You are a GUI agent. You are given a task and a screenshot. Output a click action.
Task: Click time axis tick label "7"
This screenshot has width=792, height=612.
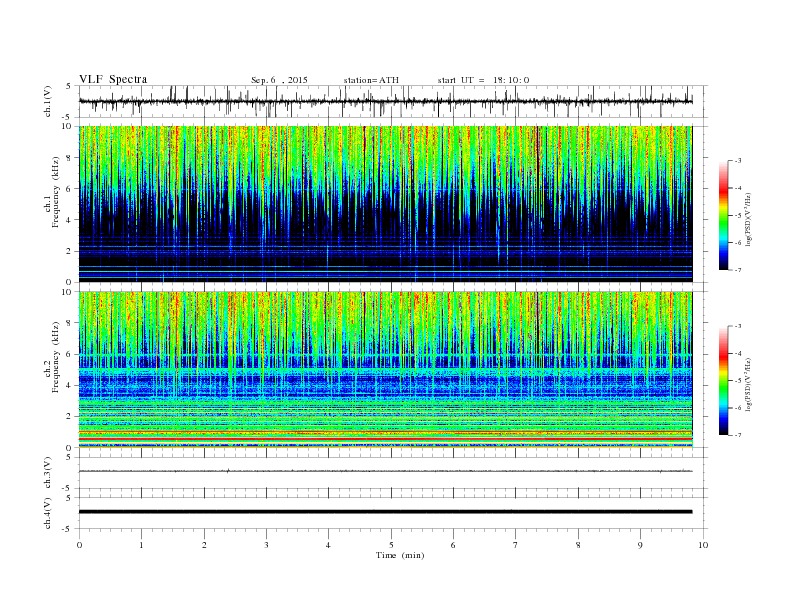[x=516, y=545]
